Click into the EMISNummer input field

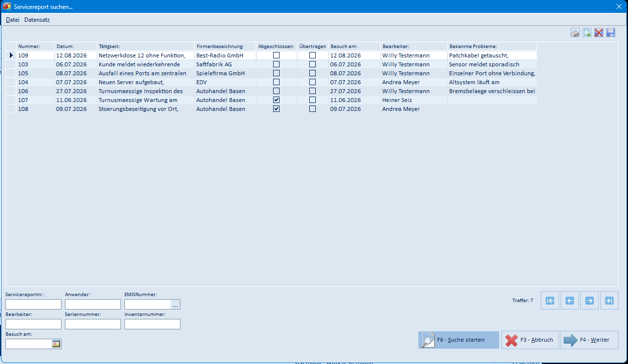[x=148, y=305]
